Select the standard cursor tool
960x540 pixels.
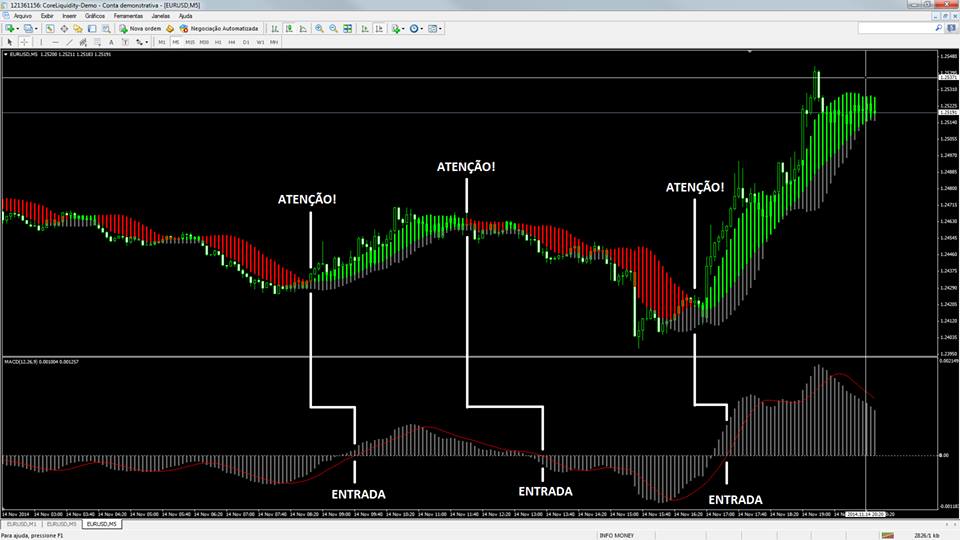point(9,42)
